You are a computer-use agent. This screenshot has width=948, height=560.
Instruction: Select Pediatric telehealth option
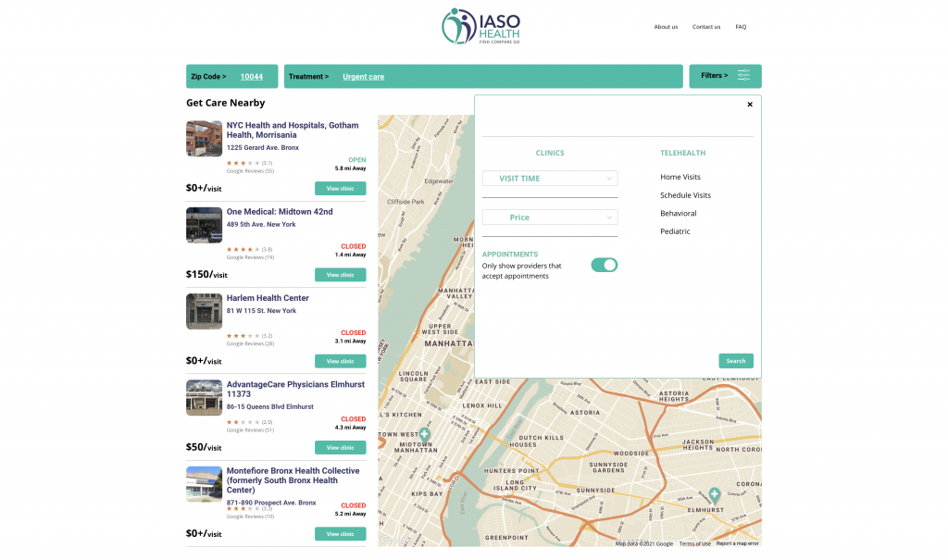click(x=675, y=231)
